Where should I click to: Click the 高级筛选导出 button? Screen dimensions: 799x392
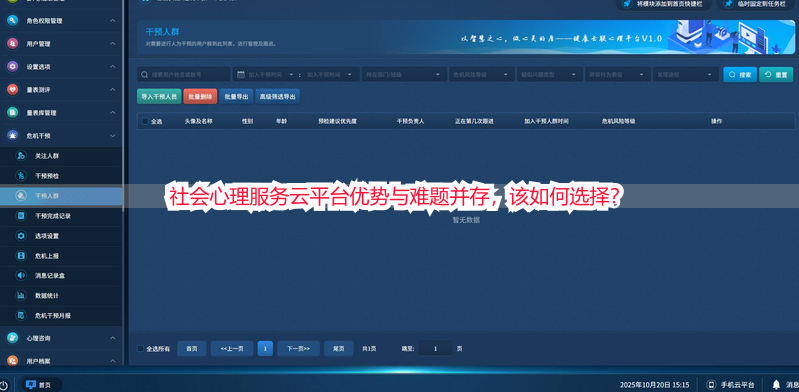pyautogui.click(x=277, y=96)
